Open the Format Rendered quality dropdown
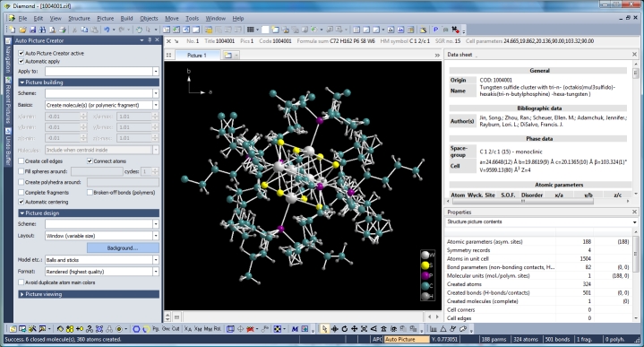 (x=102, y=272)
